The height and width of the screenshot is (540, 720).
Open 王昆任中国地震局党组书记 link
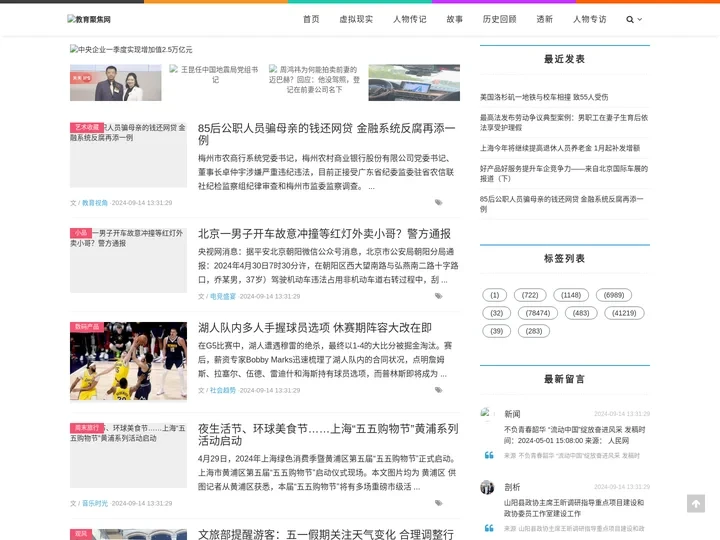[215, 74]
